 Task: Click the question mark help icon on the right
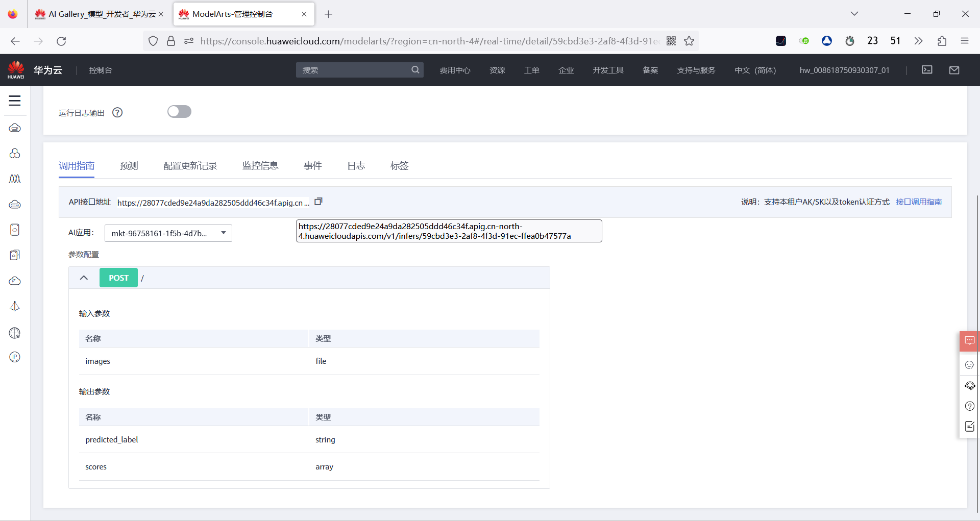(970, 406)
